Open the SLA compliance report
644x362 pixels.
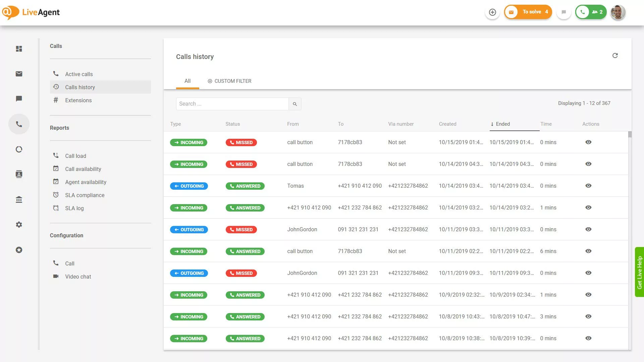[85, 195]
